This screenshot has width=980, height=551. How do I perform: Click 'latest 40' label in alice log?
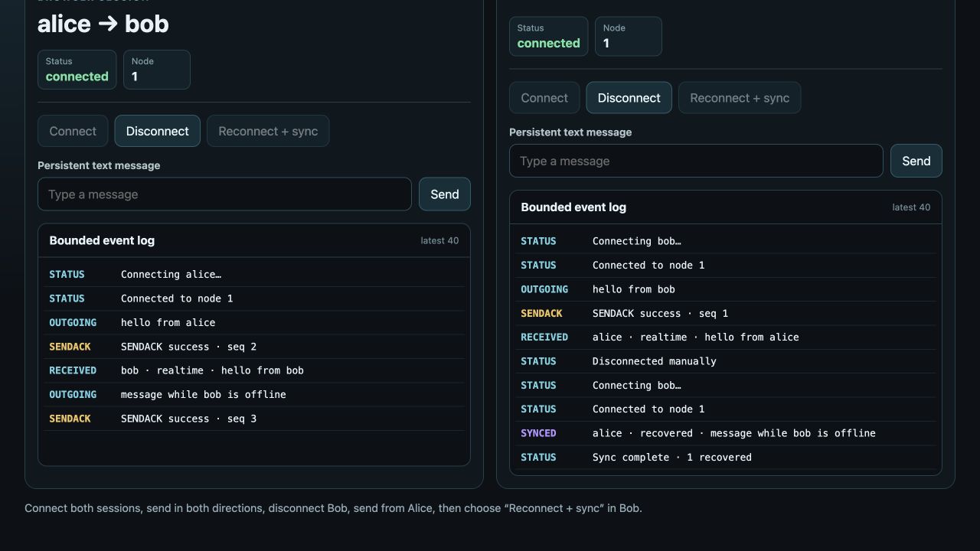pos(439,240)
